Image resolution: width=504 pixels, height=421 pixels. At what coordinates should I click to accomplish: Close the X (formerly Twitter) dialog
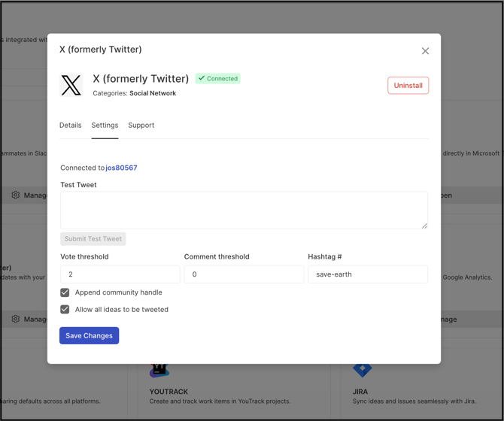pos(425,51)
